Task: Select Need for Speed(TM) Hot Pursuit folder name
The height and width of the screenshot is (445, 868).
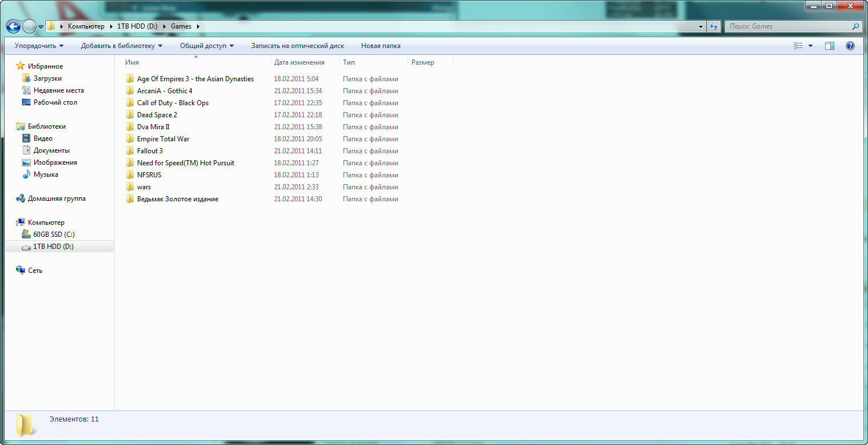Action: pyautogui.click(x=186, y=163)
